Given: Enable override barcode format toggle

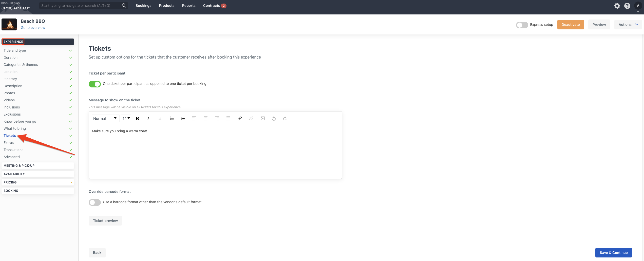Looking at the screenshot, I should [x=95, y=202].
